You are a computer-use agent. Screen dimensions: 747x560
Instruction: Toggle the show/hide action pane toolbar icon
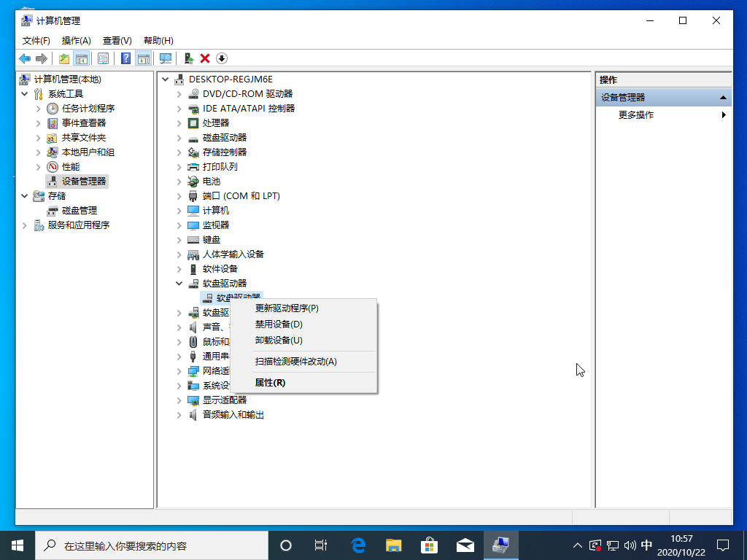point(143,58)
